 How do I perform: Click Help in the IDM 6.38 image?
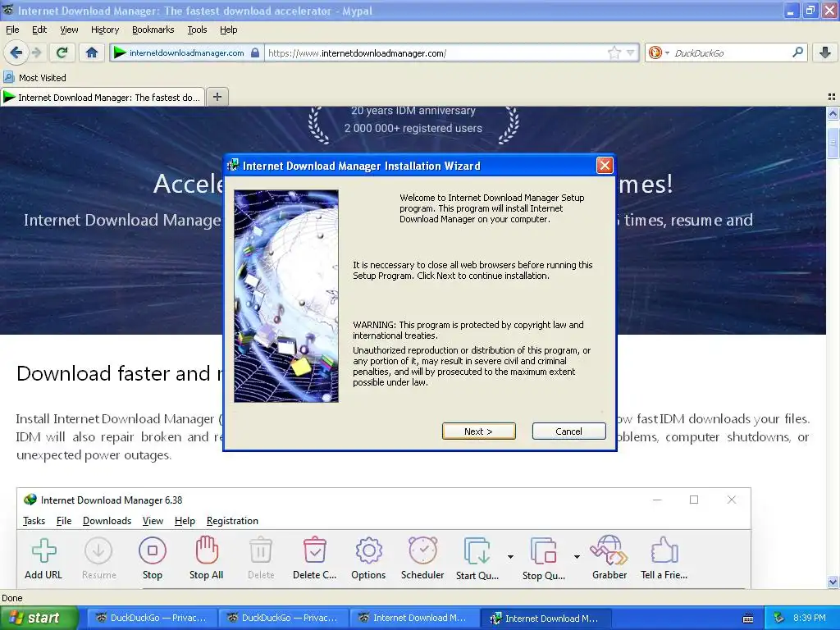[x=185, y=521]
